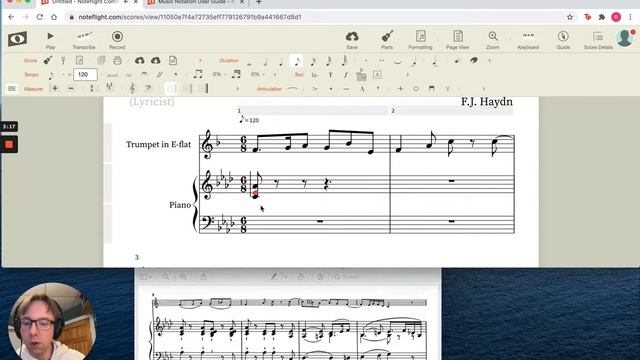640x360 pixels.
Task: Add a tenuto dash articulation
Action: click(346, 89)
